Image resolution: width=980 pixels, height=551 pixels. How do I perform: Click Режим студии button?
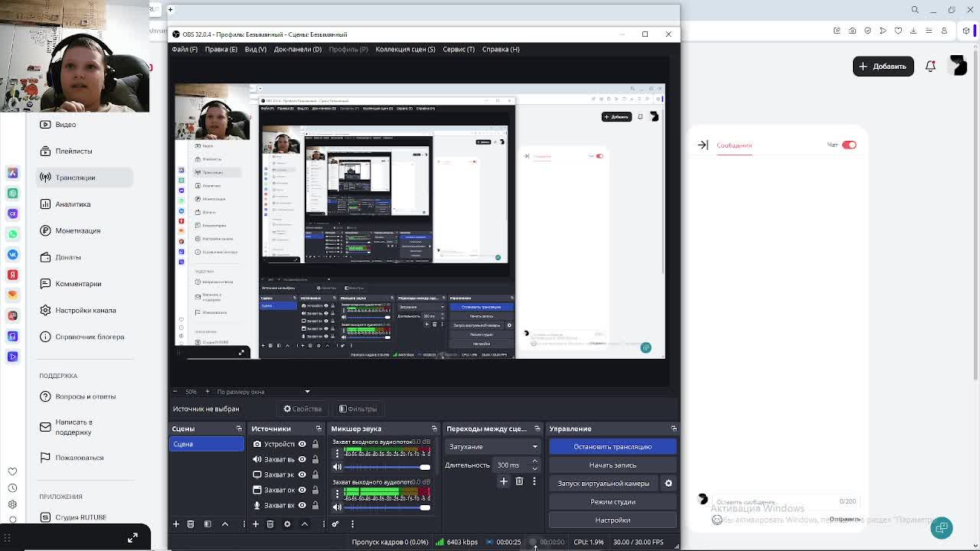612,502
